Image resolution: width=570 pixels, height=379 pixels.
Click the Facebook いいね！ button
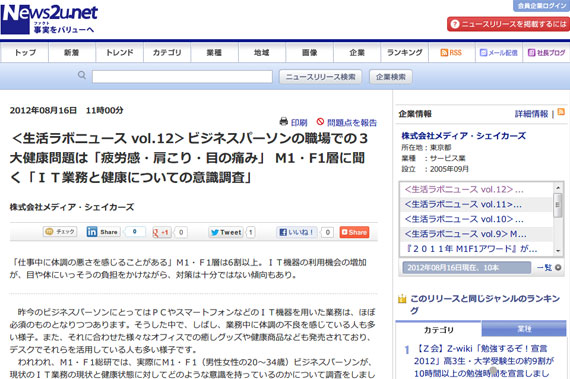coord(296,232)
